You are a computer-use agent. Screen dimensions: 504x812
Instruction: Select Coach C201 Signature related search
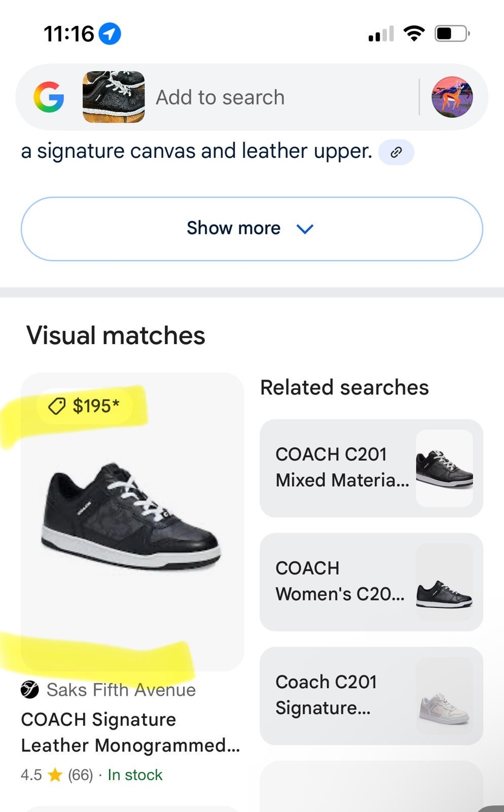(371, 695)
